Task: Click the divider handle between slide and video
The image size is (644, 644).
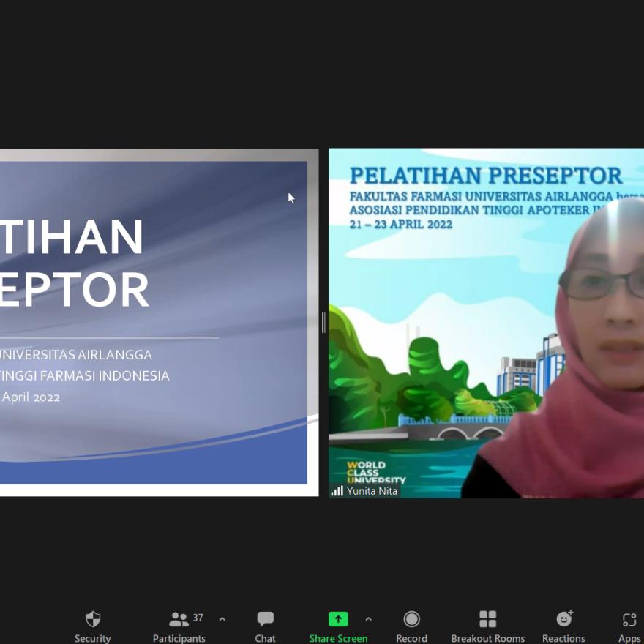Action: click(x=323, y=322)
